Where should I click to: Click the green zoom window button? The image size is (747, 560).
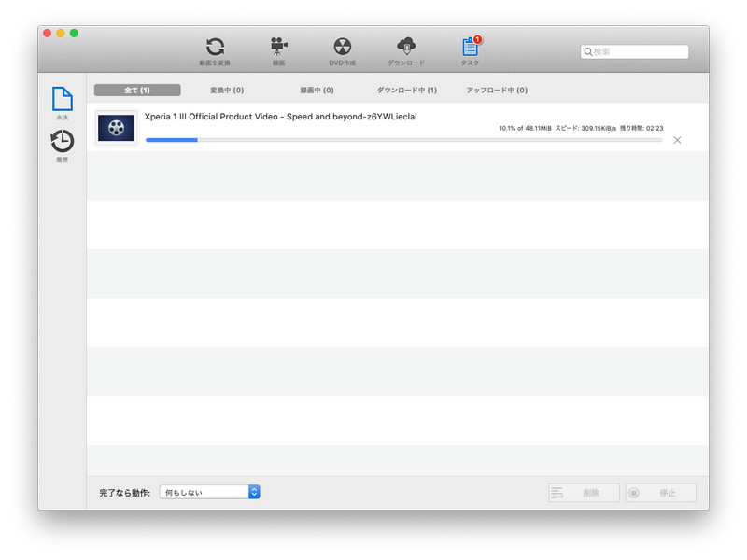74,33
